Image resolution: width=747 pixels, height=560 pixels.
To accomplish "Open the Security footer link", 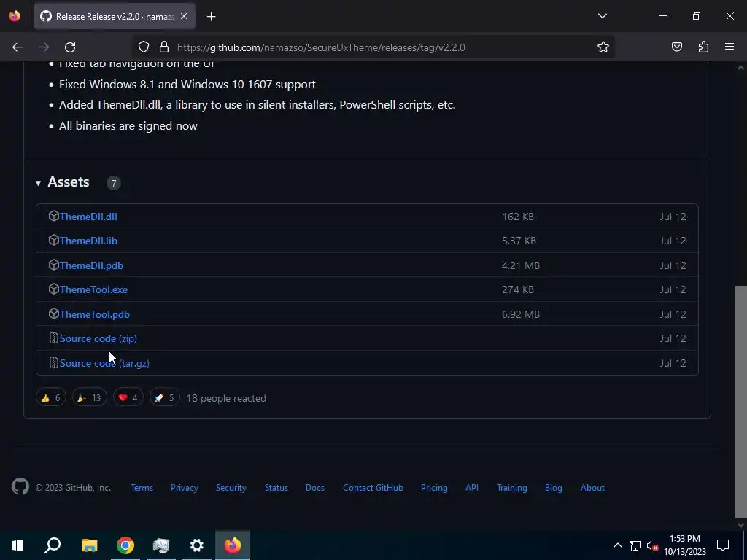I will (x=231, y=488).
